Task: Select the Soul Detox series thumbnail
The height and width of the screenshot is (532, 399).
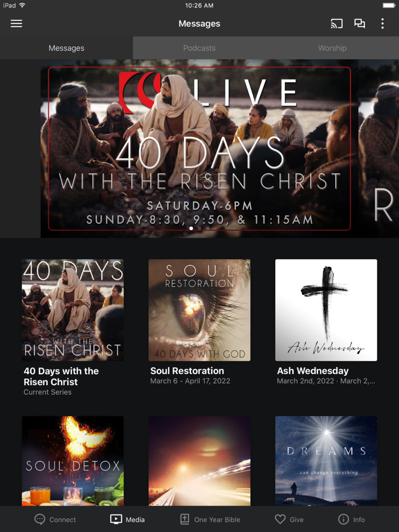Action: 72,461
